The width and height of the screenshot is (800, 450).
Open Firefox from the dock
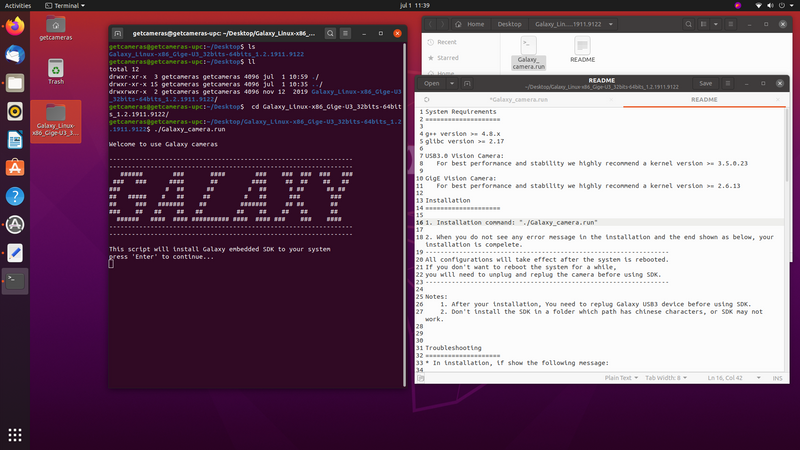(x=15, y=26)
